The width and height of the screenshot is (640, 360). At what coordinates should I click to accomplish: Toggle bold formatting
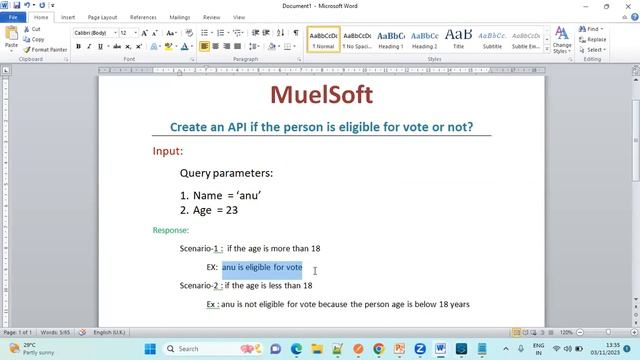[78, 47]
